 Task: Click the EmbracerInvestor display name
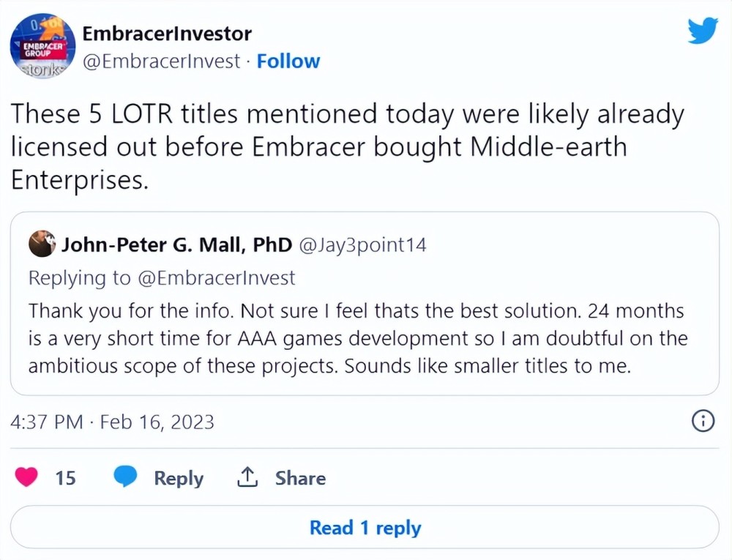coord(167,34)
